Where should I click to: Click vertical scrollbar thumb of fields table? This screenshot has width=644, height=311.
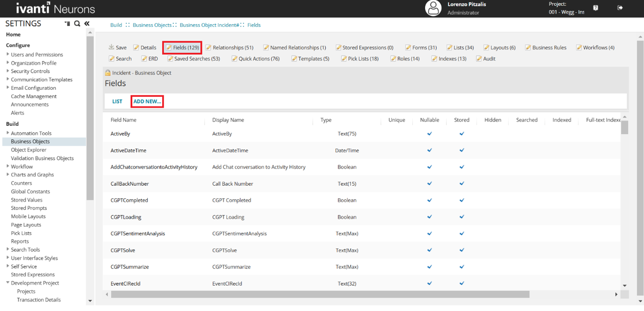(625, 127)
